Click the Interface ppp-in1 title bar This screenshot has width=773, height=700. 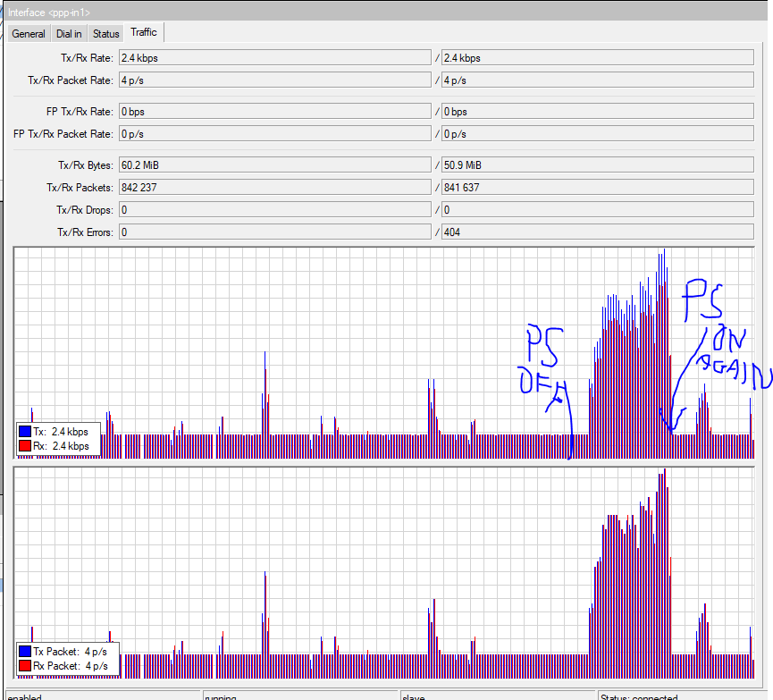(x=386, y=12)
